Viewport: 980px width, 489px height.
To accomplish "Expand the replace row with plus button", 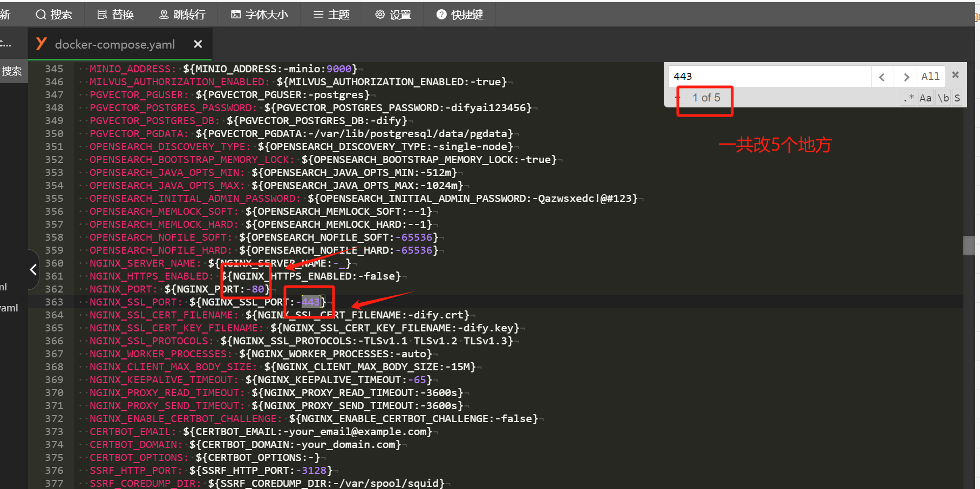I will [x=677, y=98].
